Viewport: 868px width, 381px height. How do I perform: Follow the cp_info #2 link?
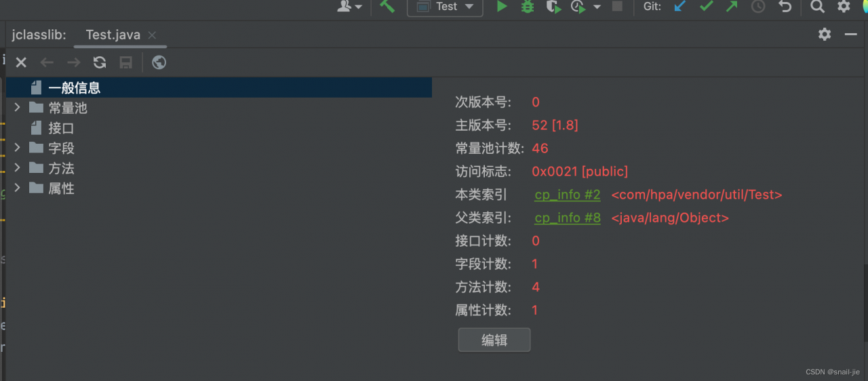(x=568, y=195)
